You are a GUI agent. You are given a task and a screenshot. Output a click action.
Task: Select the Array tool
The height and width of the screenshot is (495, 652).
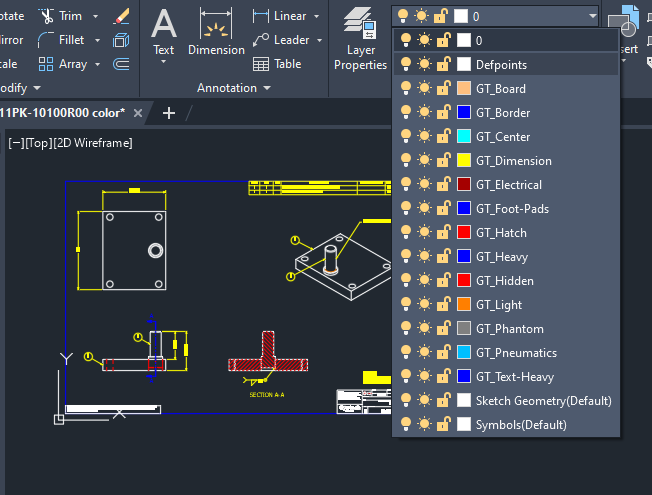coord(63,64)
